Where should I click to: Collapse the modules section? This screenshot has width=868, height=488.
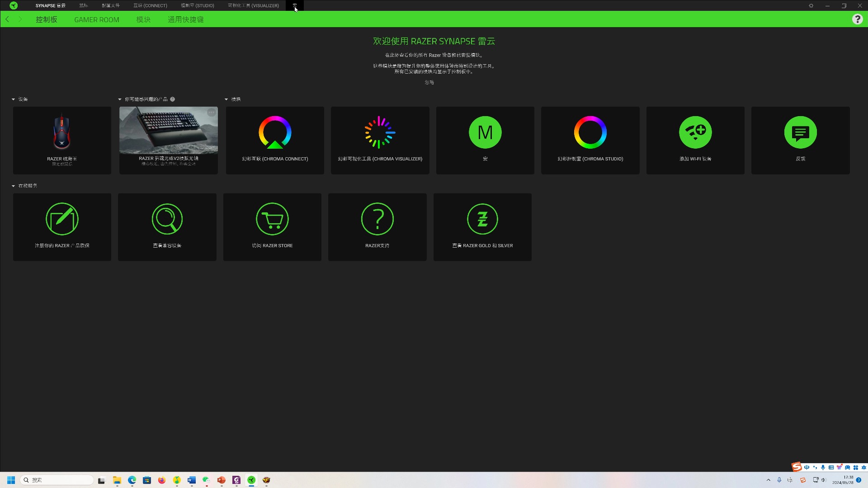[x=226, y=99]
